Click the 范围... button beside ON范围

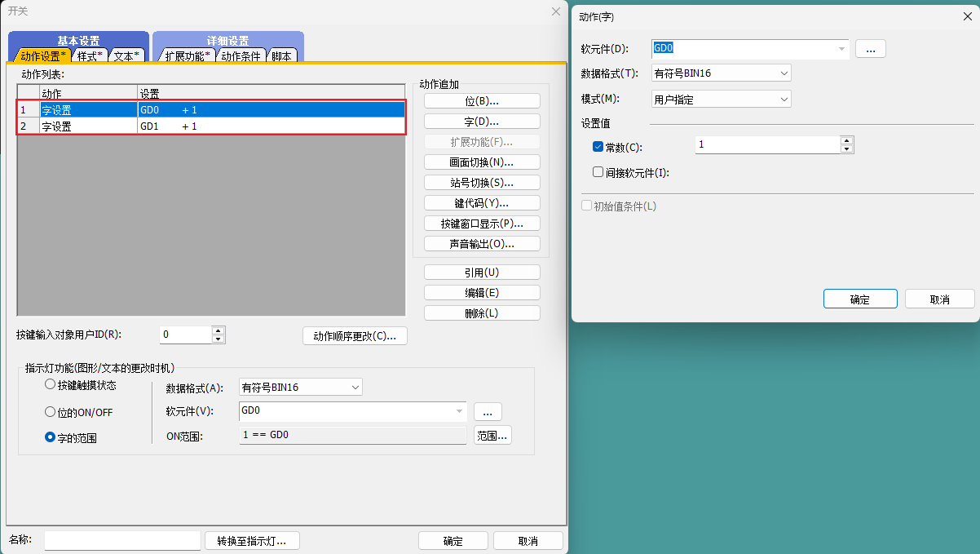click(x=492, y=436)
